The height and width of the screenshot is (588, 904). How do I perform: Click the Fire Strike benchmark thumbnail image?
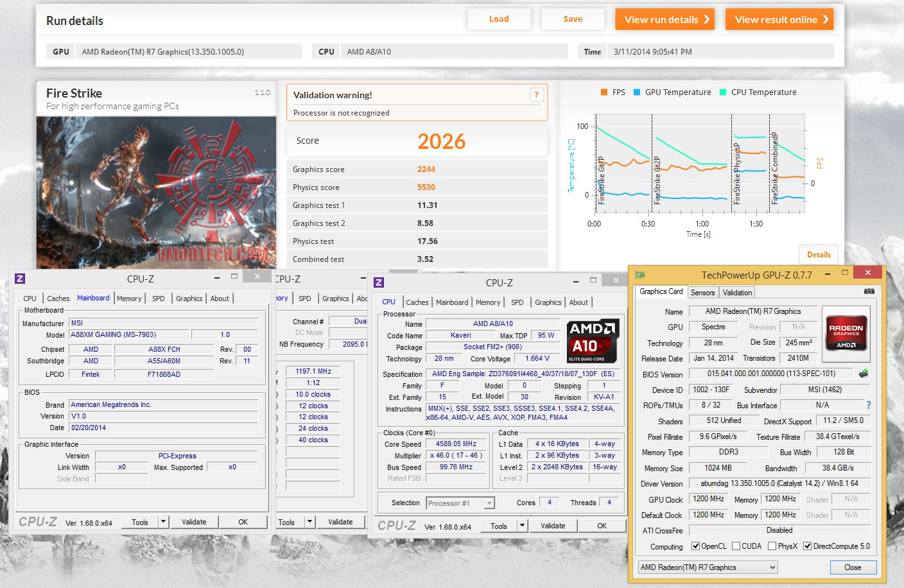pyautogui.click(x=156, y=193)
